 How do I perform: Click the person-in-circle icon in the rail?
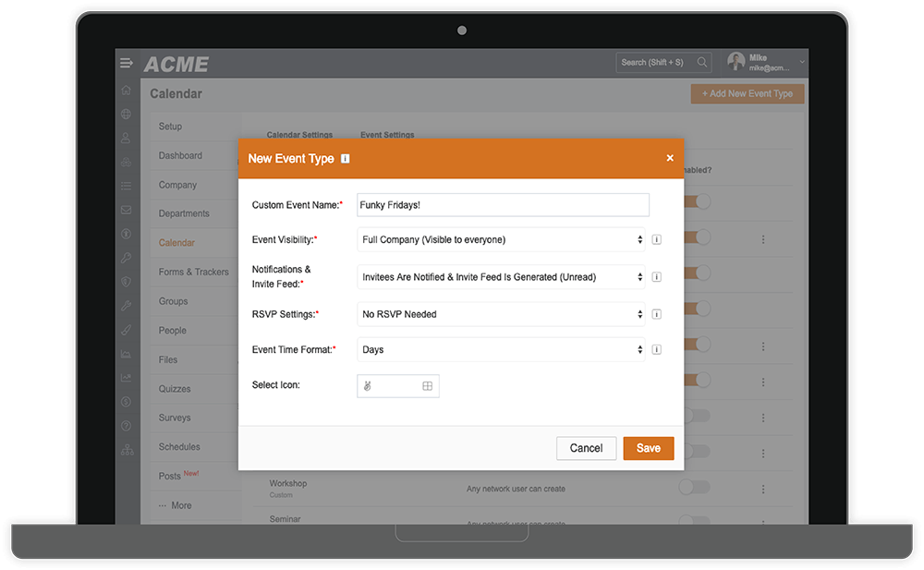pyautogui.click(x=126, y=234)
